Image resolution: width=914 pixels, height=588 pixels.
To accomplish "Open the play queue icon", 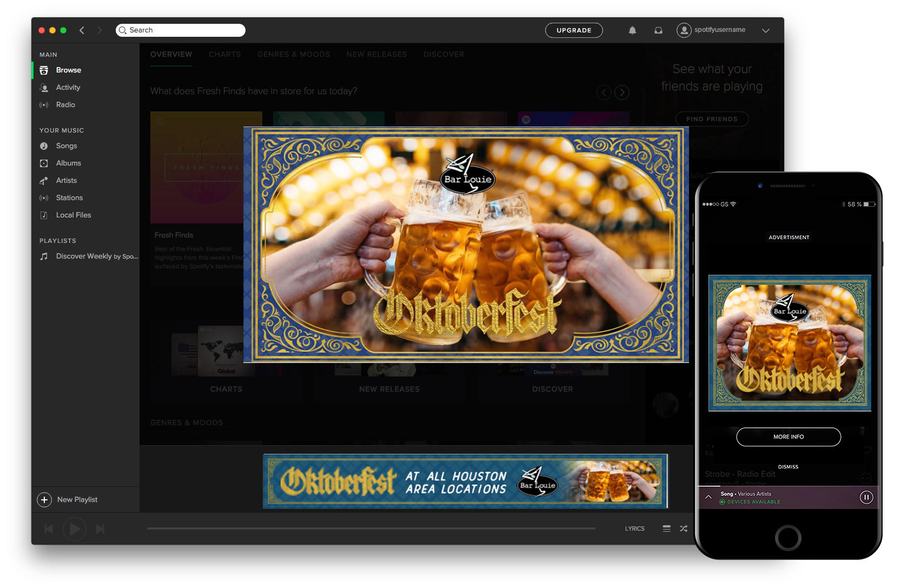I will (667, 528).
